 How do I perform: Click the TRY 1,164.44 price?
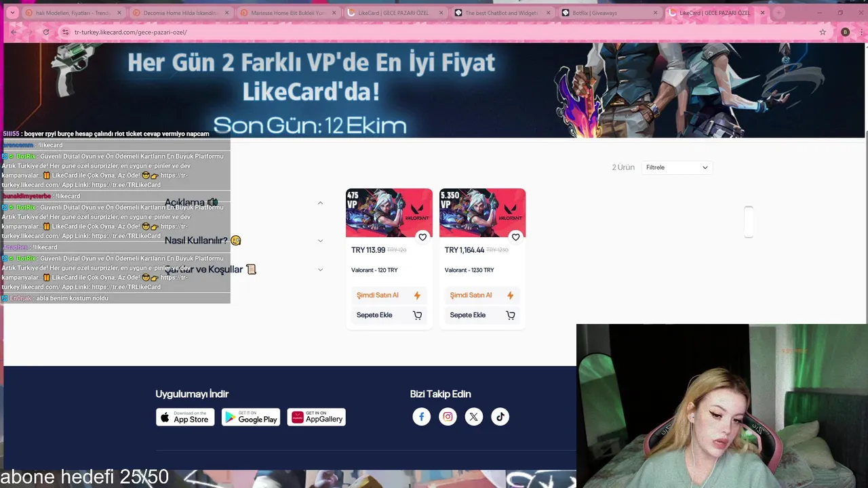(465, 250)
